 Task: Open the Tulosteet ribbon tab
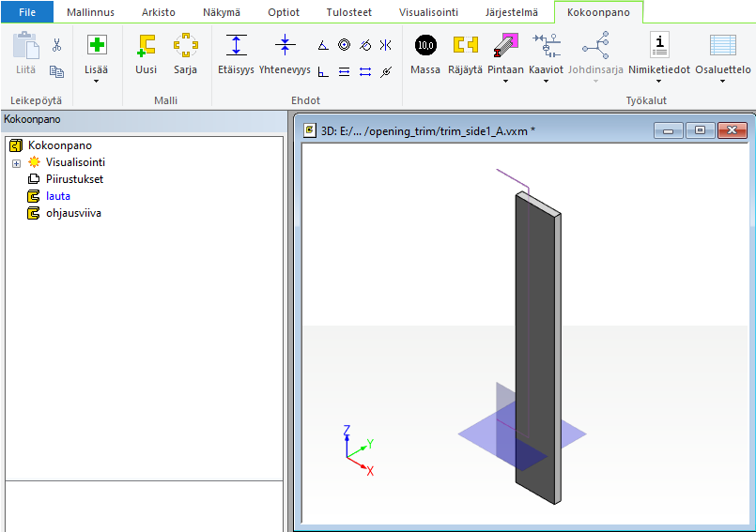(347, 12)
